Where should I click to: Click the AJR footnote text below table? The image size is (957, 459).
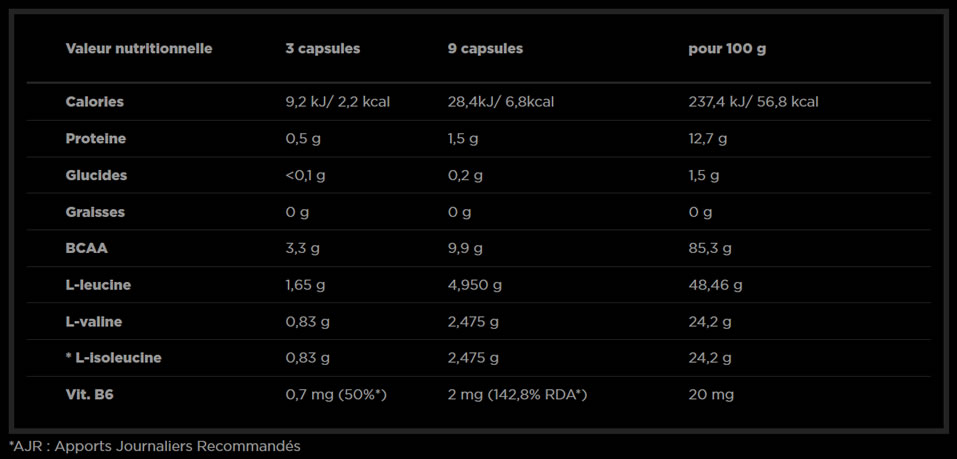coord(155,446)
